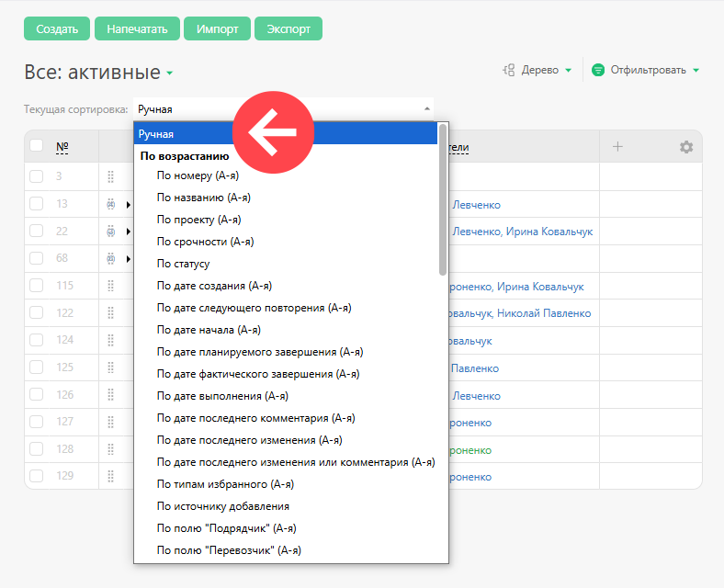Toggle the select-all checkbox in table header

coord(37,145)
